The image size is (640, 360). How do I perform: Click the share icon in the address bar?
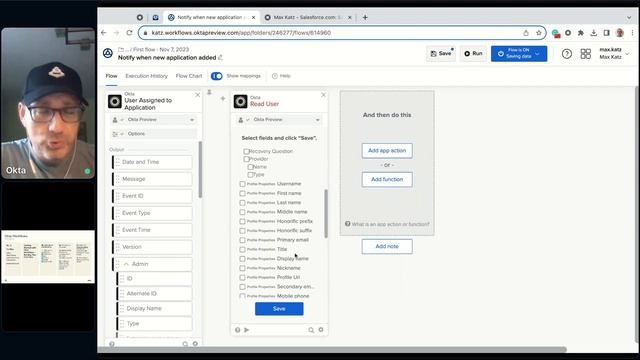(526, 33)
